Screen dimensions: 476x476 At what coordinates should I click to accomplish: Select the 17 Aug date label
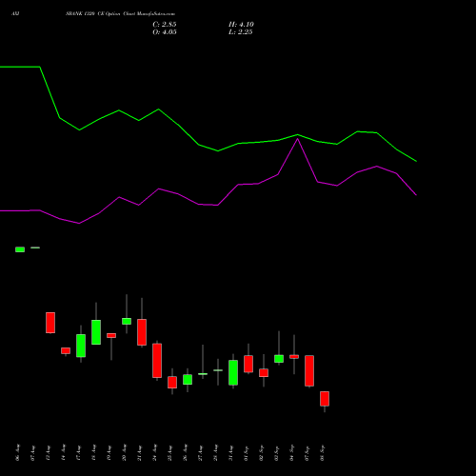[x=78, y=452]
